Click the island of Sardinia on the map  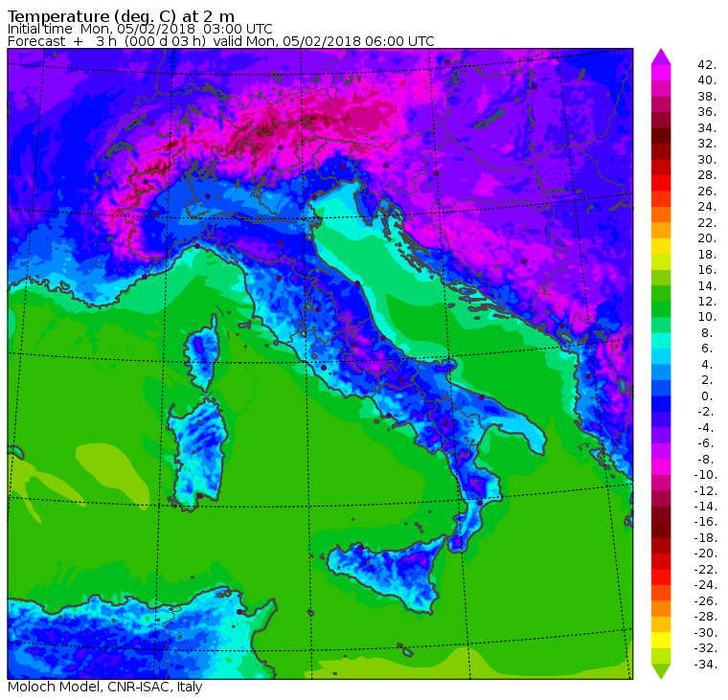[x=198, y=453]
